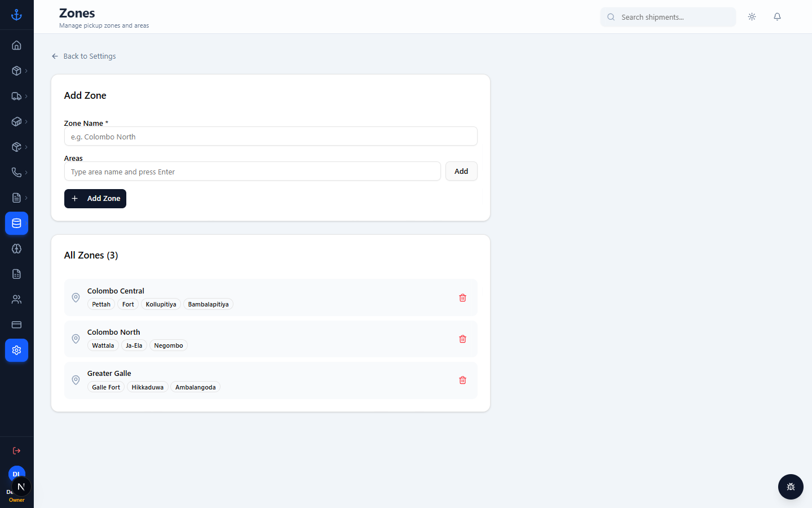Click the Zones page title
Screen dimensions: 812x508
point(77,13)
